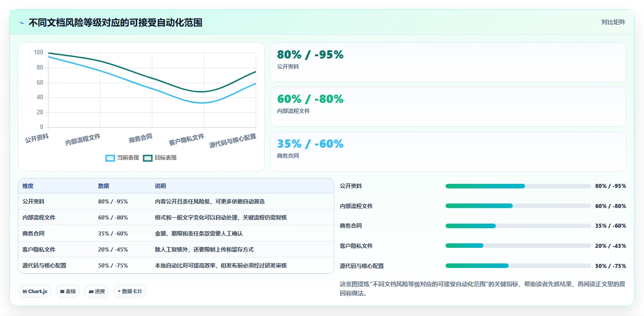Image resolution: width=644 pixels, height=316 pixels.
Task: Click the 公开资料 chart axis label
Action: pyautogui.click(x=37, y=138)
